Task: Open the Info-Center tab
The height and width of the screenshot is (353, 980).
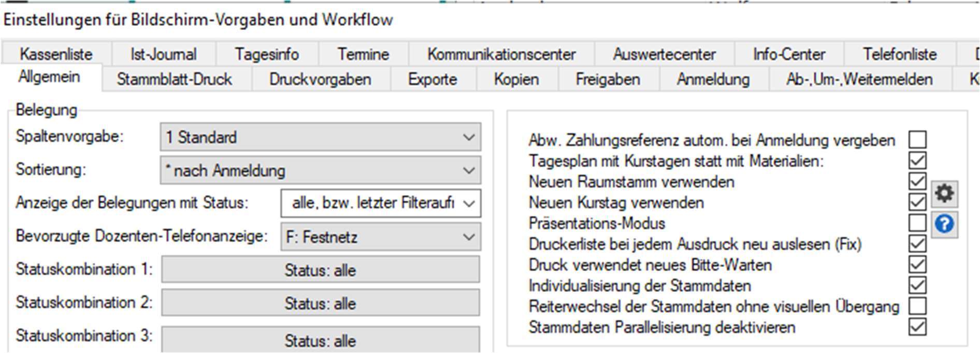Action: click(x=789, y=54)
